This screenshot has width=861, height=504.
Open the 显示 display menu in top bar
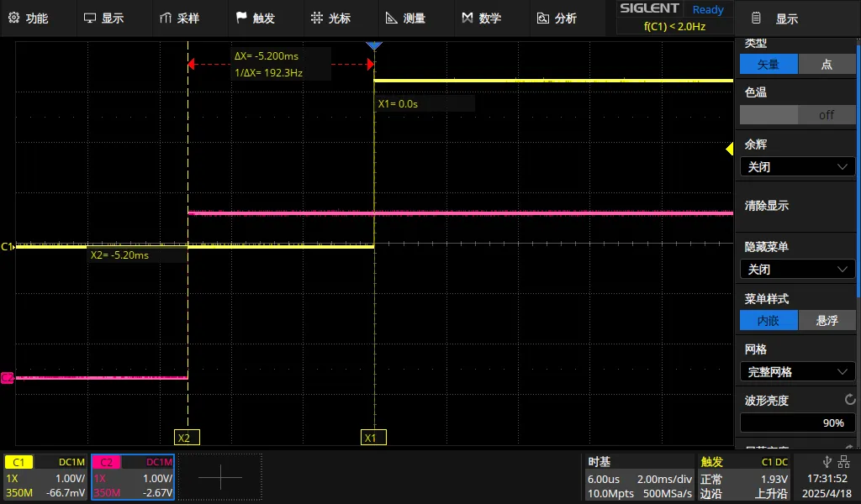(103, 18)
